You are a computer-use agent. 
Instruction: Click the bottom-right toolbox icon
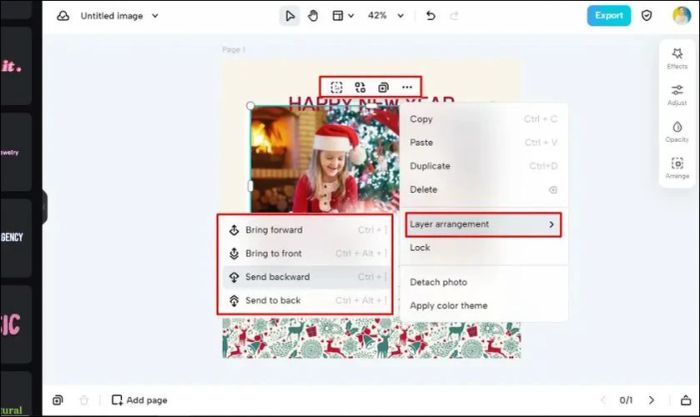[685, 400]
